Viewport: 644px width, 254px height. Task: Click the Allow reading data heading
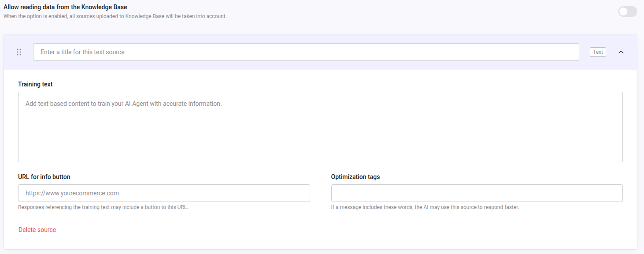65,7
